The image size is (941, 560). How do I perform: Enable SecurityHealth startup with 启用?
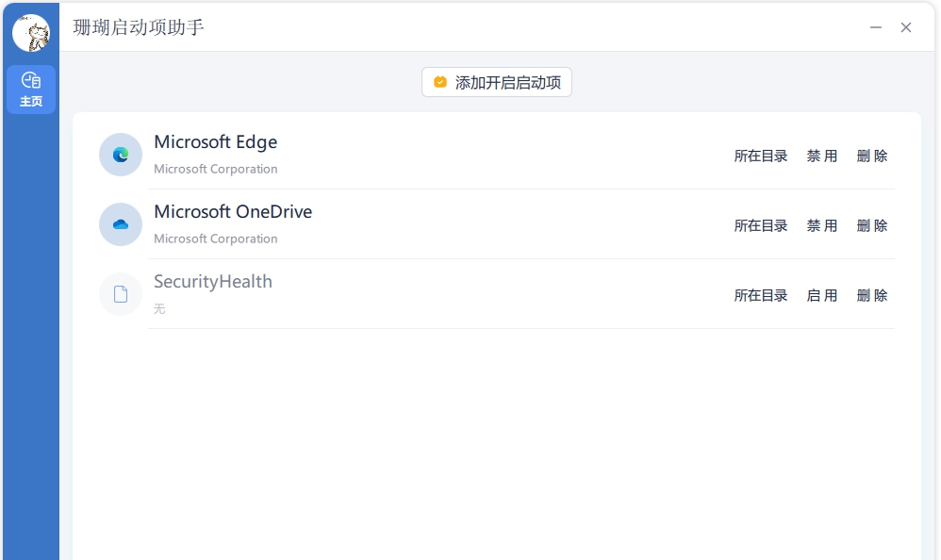point(822,296)
